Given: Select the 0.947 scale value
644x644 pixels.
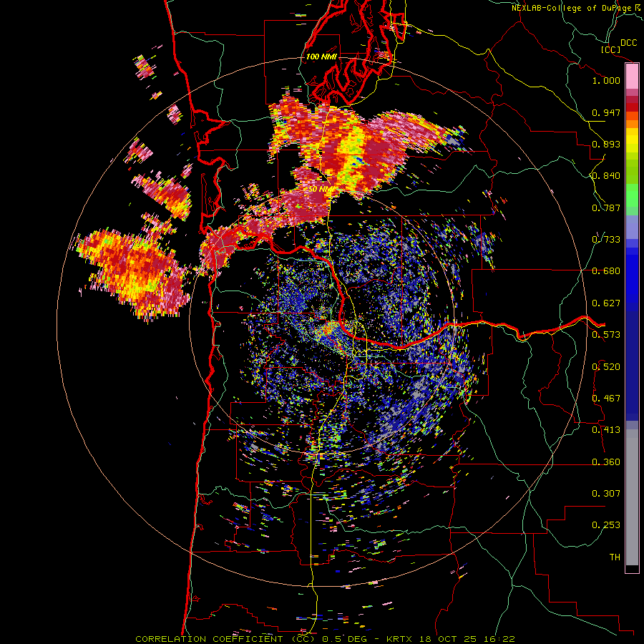Looking at the screenshot, I should point(606,112).
